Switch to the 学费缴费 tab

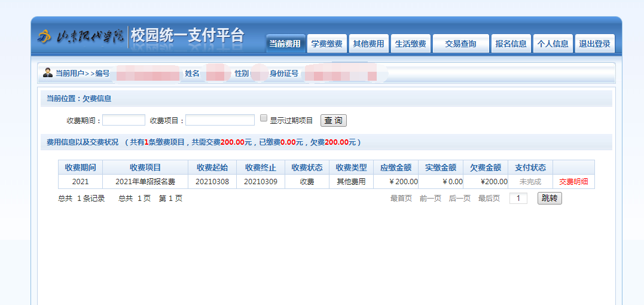(326, 44)
